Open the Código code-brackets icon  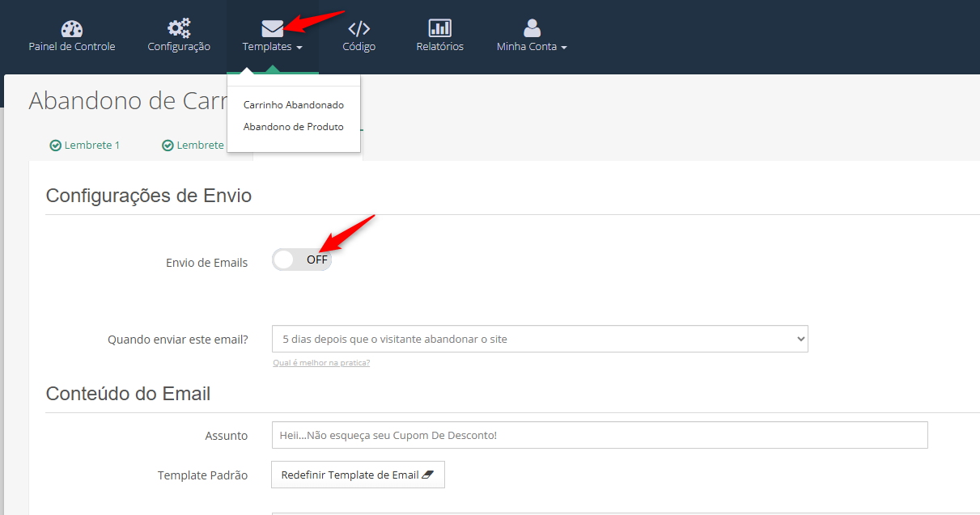pyautogui.click(x=358, y=29)
